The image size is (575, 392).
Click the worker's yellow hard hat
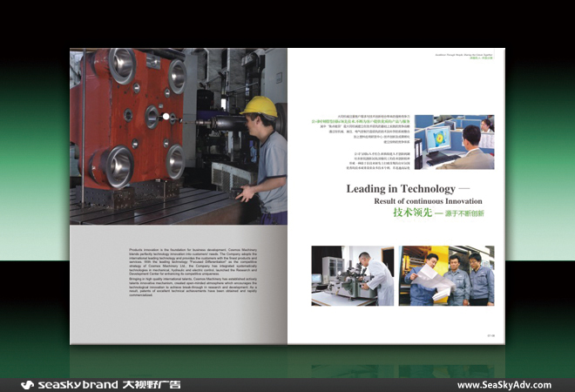coord(258,106)
